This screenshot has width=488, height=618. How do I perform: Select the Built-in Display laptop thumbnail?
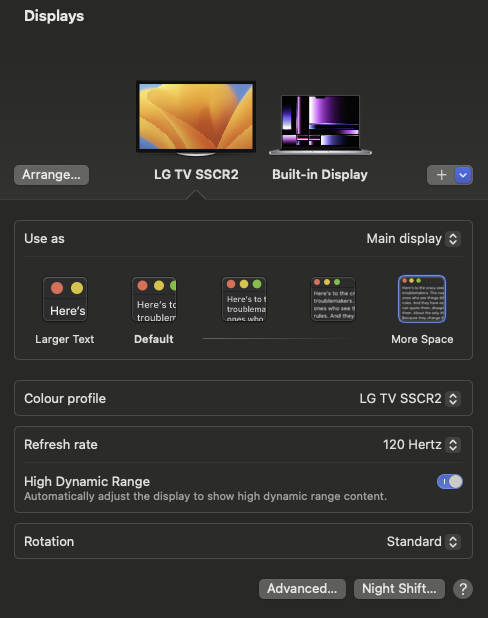click(320, 125)
